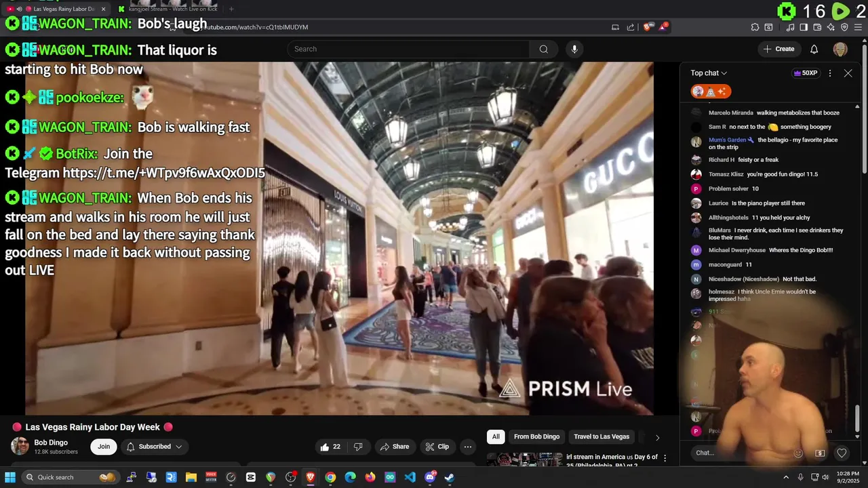The image size is (868, 488).
Task: Activate voice search microphone icon
Action: coord(574,49)
